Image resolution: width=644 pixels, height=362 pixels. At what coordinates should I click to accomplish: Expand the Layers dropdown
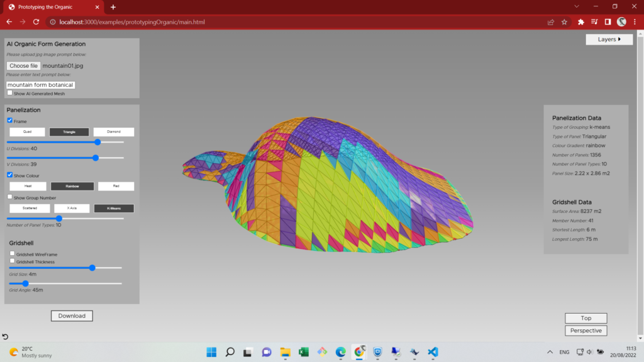(609, 40)
